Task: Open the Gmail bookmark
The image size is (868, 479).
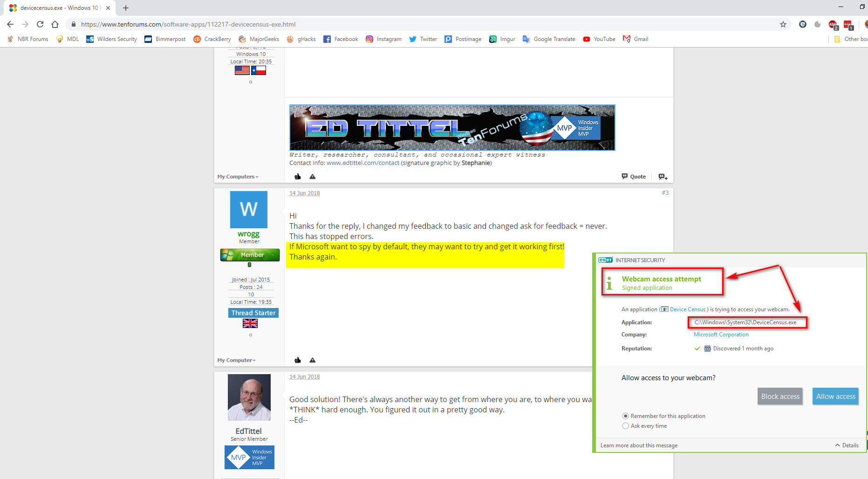Action: (636, 39)
